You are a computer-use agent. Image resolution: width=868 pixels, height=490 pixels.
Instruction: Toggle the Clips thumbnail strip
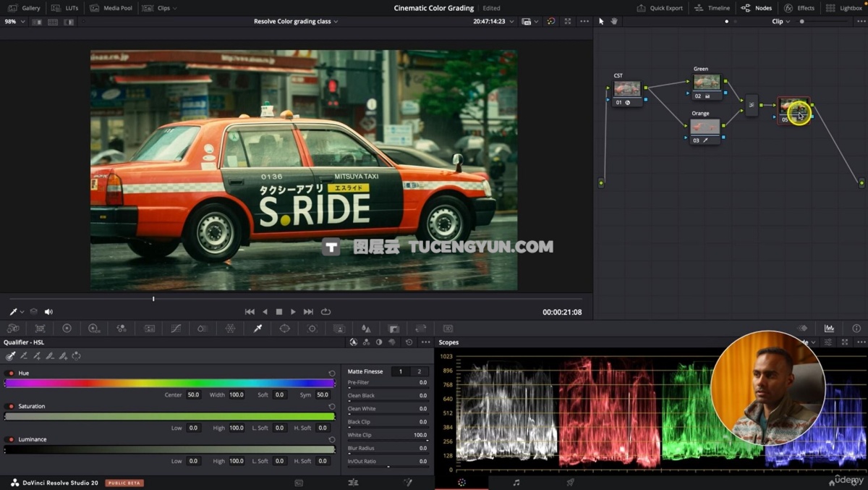tap(160, 8)
